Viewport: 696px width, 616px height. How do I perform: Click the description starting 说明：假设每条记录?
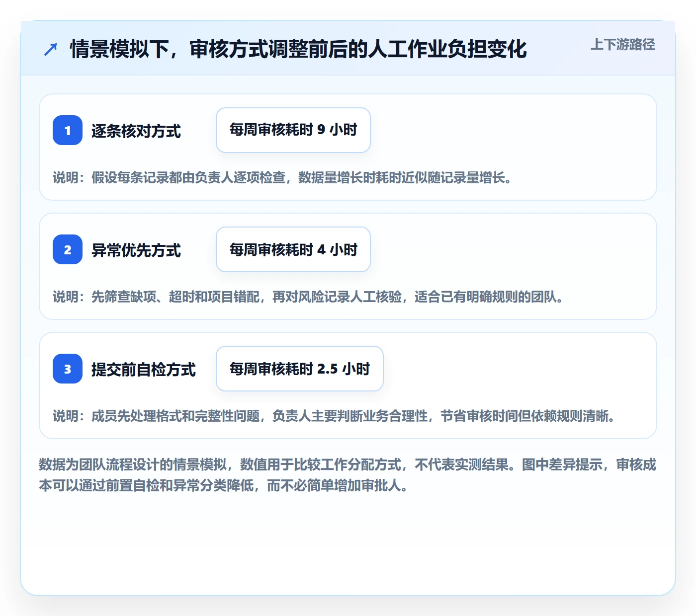click(283, 177)
